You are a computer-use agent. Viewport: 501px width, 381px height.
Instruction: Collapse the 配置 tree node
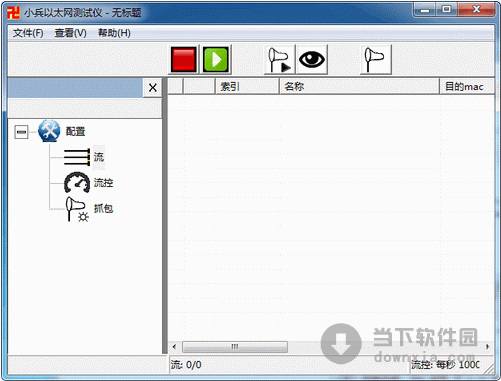[21, 132]
